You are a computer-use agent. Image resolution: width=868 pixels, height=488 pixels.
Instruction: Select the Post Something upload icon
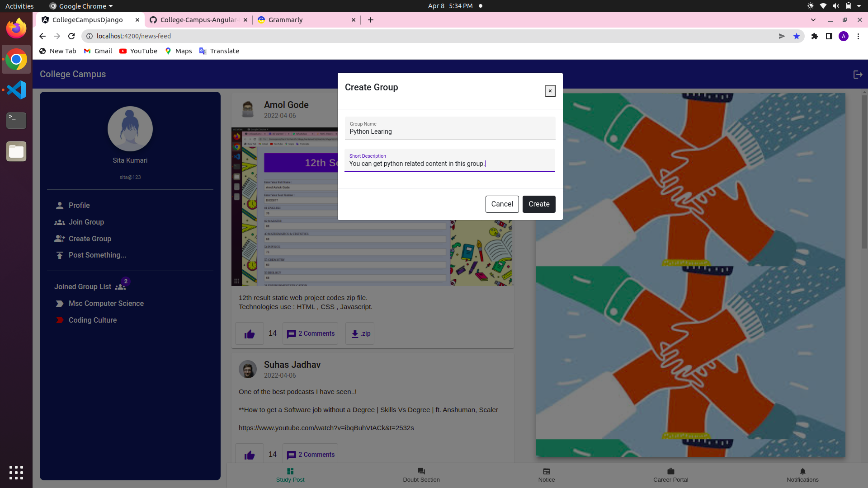(x=60, y=255)
